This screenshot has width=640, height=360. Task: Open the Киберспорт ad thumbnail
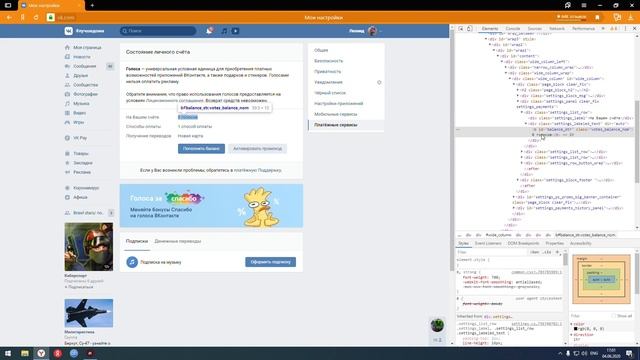pos(89,247)
